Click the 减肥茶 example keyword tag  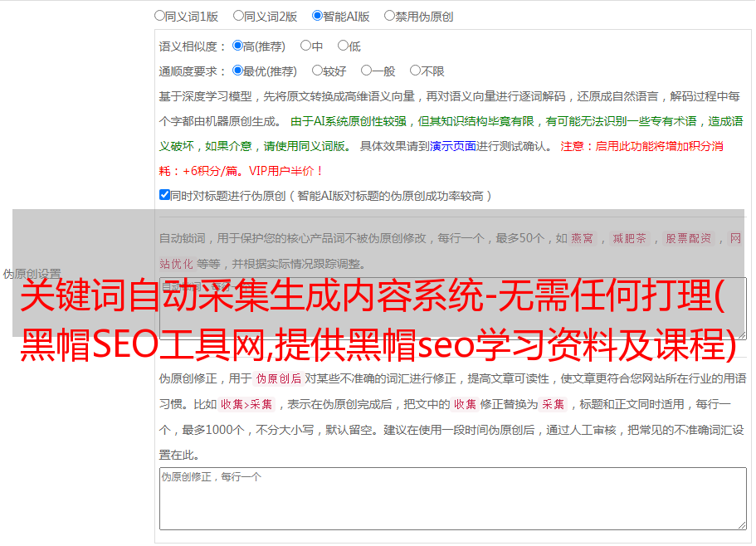[x=629, y=239]
